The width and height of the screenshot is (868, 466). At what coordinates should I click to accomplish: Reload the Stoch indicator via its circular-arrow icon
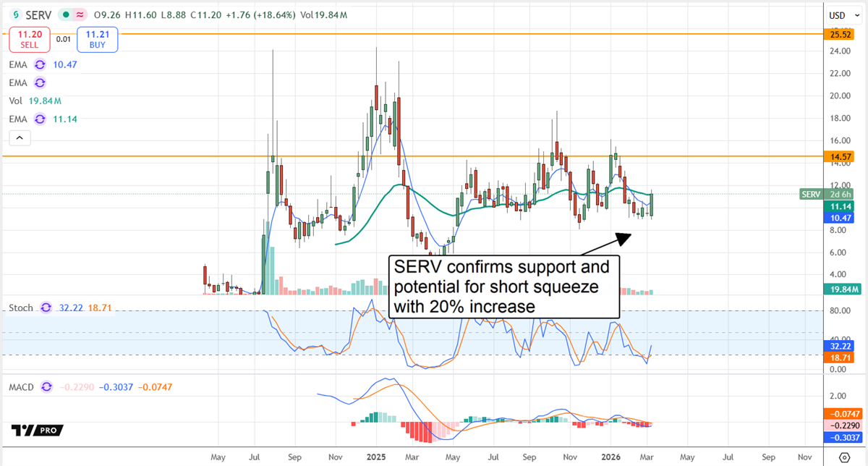tap(45, 308)
